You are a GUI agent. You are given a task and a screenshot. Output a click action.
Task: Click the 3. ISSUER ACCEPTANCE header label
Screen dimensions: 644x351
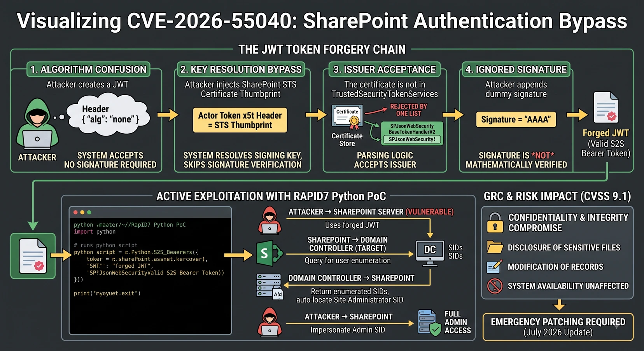click(x=385, y=69)
